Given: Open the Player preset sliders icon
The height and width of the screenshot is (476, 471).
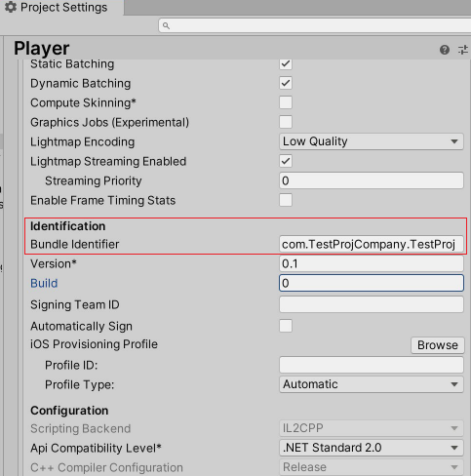Looking at the screenshot, I should [x=463, y=50].
